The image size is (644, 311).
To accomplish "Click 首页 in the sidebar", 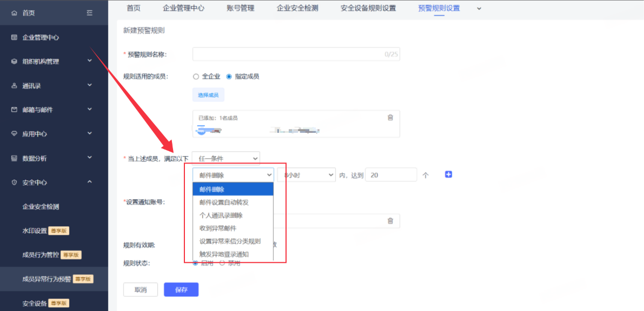I will [29, 13].
